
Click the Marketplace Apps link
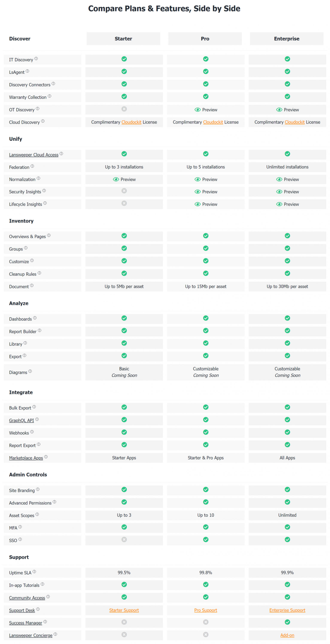pyautogui.click(x=26, y=458)
